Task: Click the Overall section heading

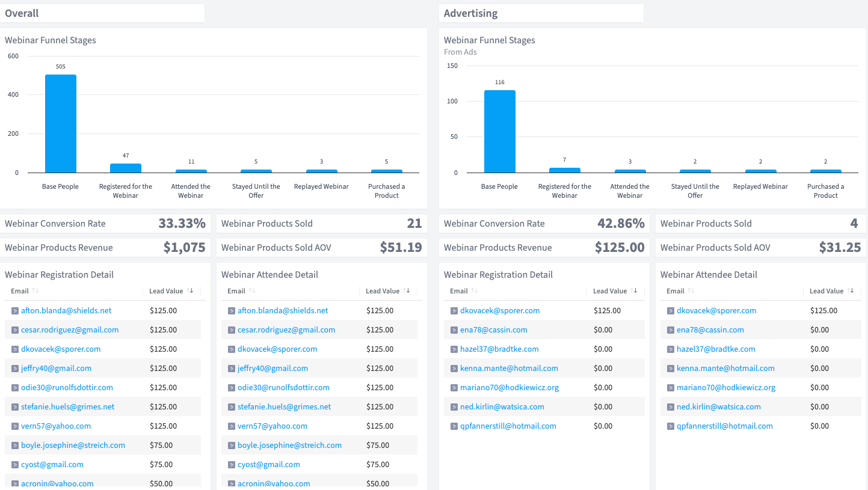Action: click(x=22, y=13)
